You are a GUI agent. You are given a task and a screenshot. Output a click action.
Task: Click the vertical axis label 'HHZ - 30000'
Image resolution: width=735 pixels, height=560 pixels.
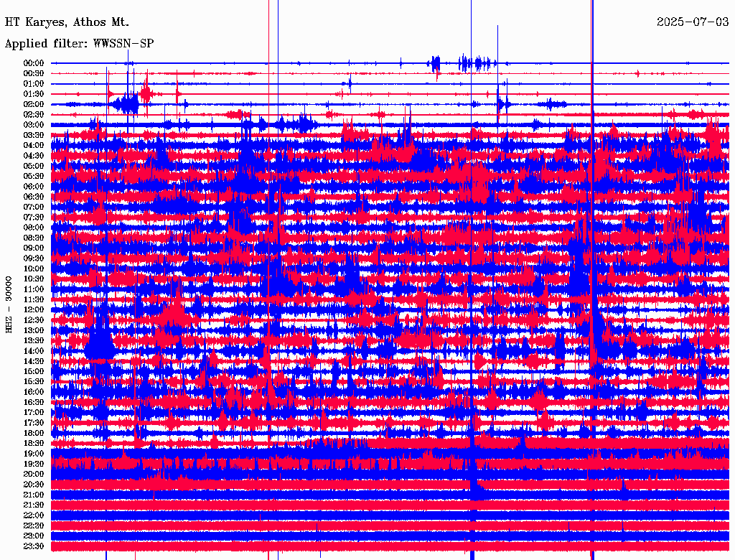(x=9, y=305)
